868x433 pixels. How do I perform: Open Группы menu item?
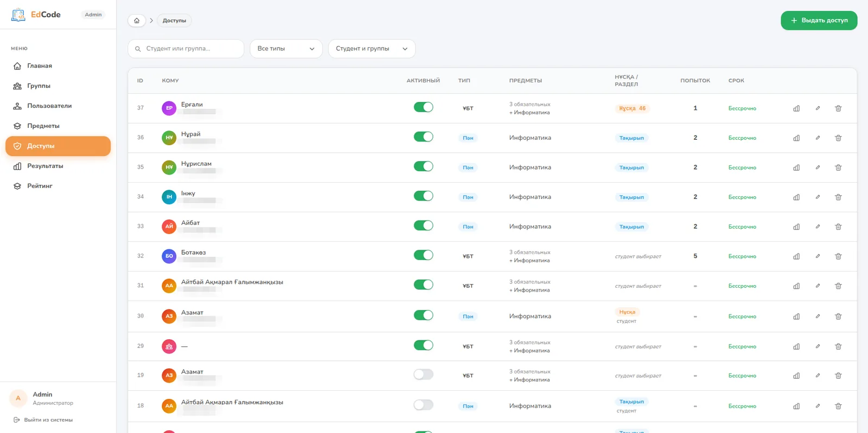(x=58, y=86)
